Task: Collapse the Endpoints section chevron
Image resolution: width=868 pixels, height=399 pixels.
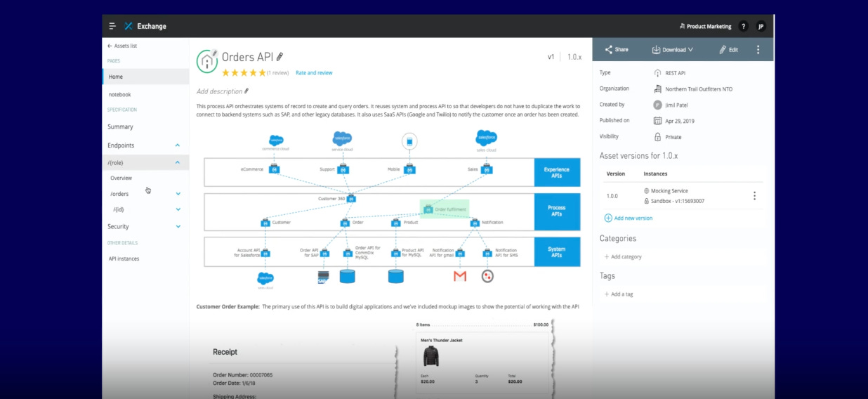Action: coord(178,145)
